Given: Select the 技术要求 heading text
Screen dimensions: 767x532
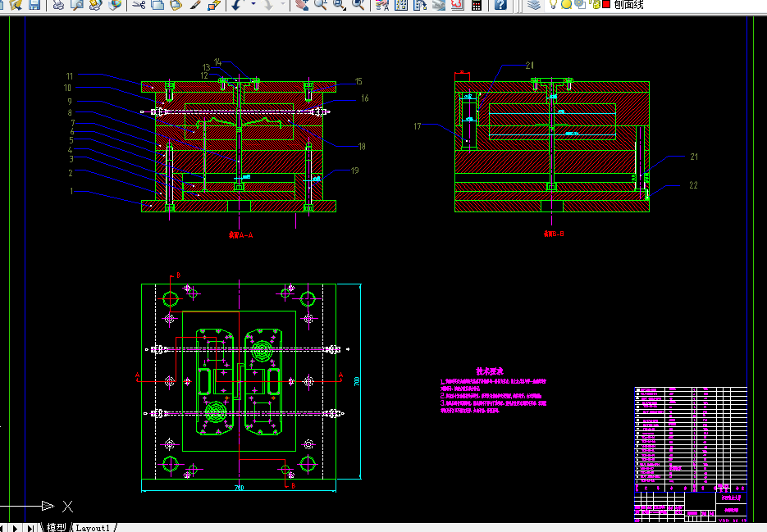Looking at the screenshot, I should point(490,371).
